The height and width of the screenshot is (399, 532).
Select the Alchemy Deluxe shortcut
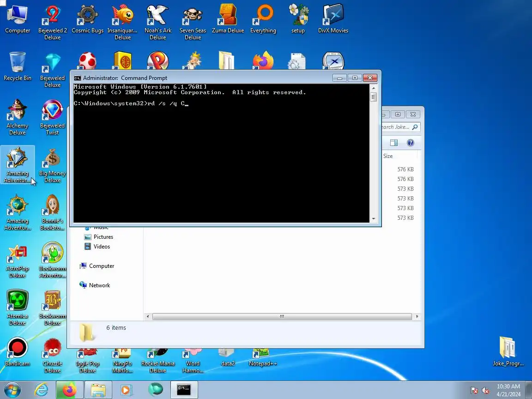[x=17, y=117]
